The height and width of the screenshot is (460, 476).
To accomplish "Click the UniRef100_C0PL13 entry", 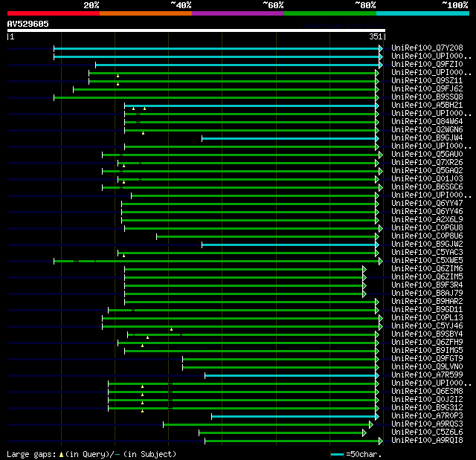I will point(427,318).
